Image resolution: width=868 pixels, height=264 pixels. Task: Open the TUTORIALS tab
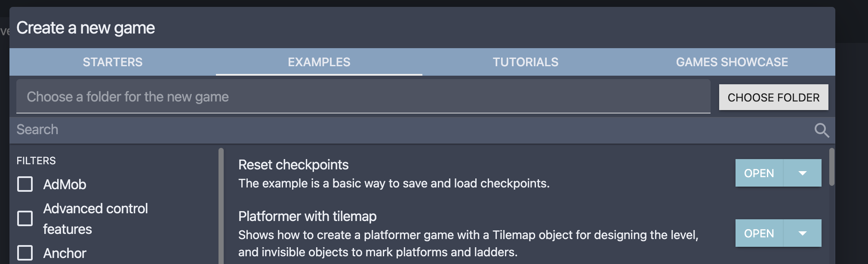click(525, 62)
